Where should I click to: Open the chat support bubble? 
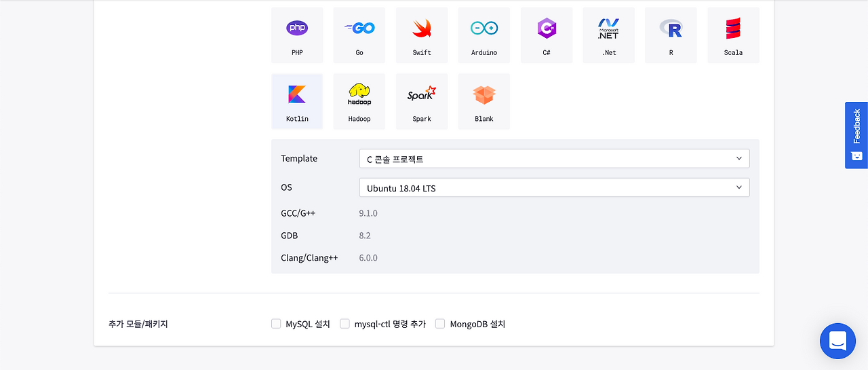tap(837, 341)
